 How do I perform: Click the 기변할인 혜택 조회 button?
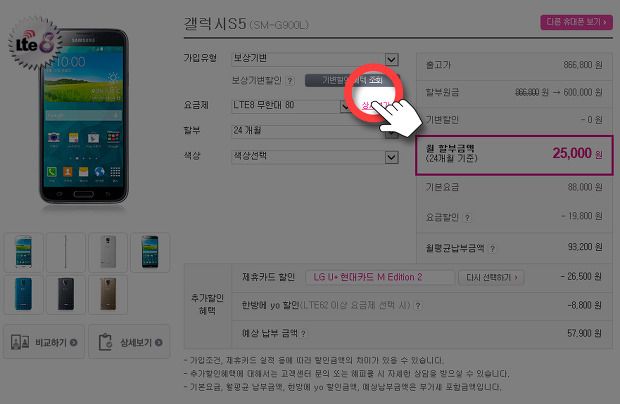pyautogui.click(x=352, y=80)
